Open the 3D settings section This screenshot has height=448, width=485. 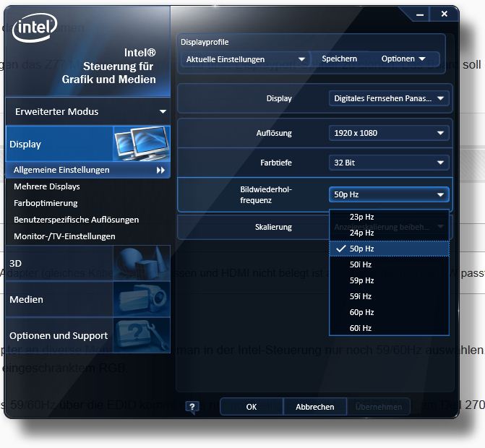(x=88, y=263)
